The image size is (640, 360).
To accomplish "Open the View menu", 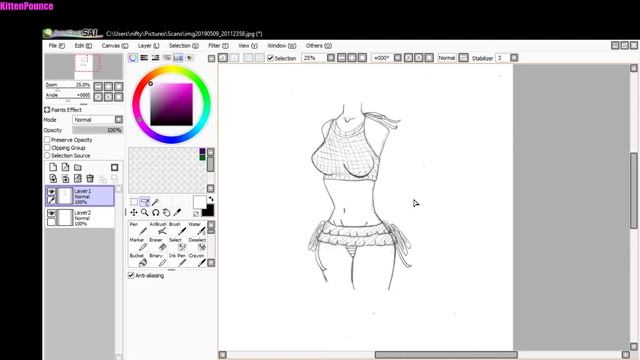I will (x=248, y=46).
